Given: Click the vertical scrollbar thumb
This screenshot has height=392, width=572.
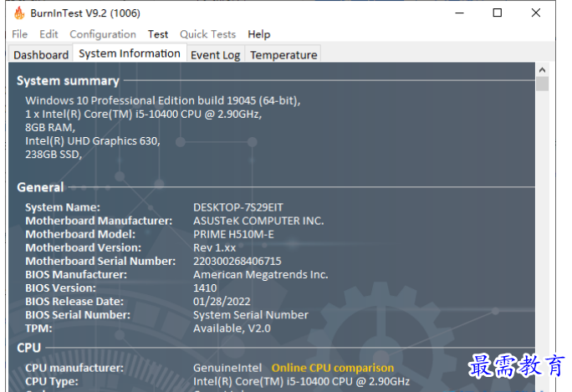Looking at the screenshot, I should coord(542,84).
